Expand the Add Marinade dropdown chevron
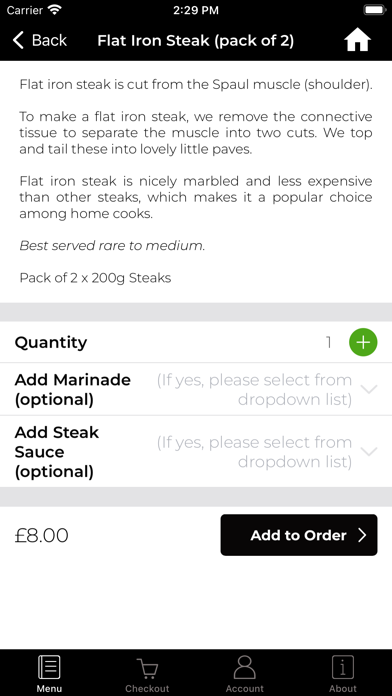 [x=369, y=389]
